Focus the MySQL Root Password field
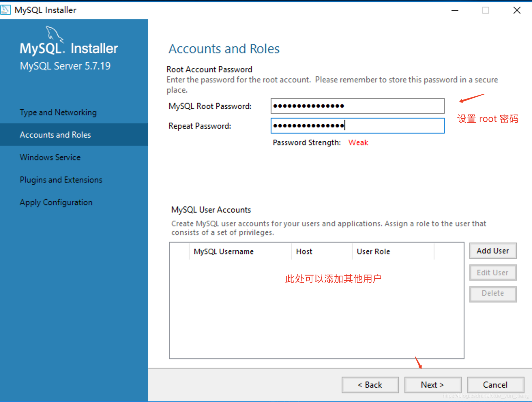The height and width of the screenshot is (402, 532). click(357, 106)
